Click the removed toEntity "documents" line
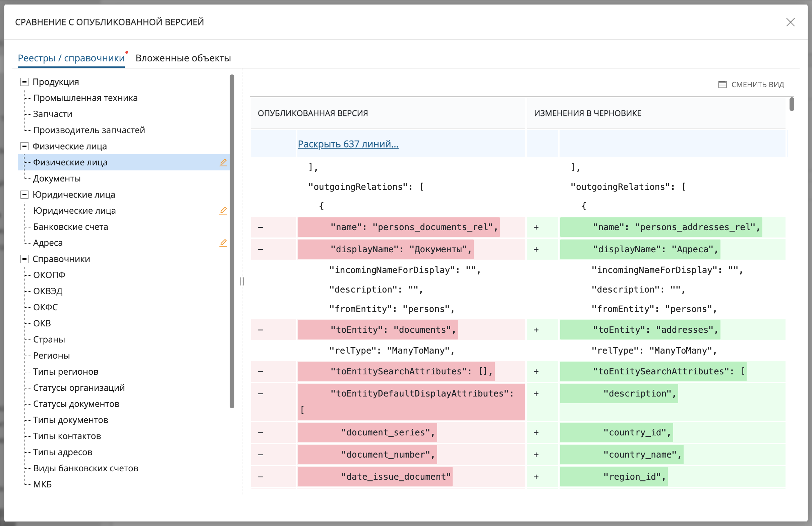 pyautogui.click(x=378, y=330)
